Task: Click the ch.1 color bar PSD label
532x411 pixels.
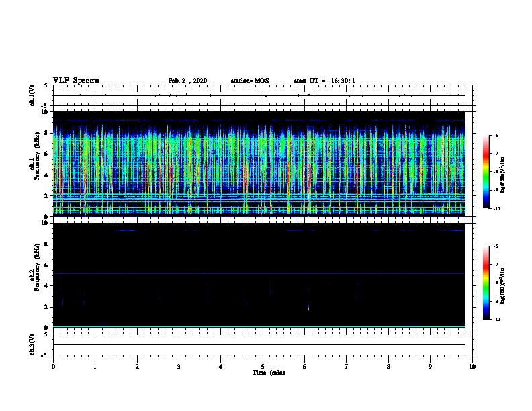Action: [502, 175]
